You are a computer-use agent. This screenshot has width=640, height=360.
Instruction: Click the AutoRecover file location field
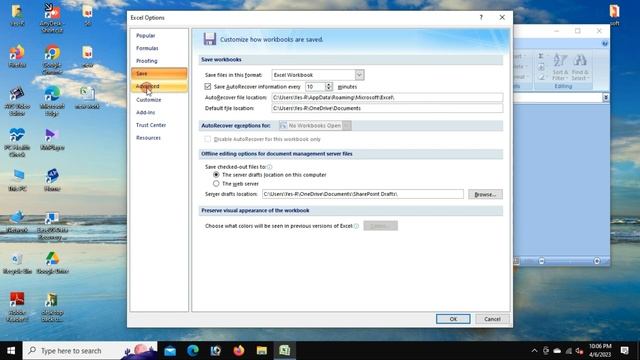click(x=387, y=98)
